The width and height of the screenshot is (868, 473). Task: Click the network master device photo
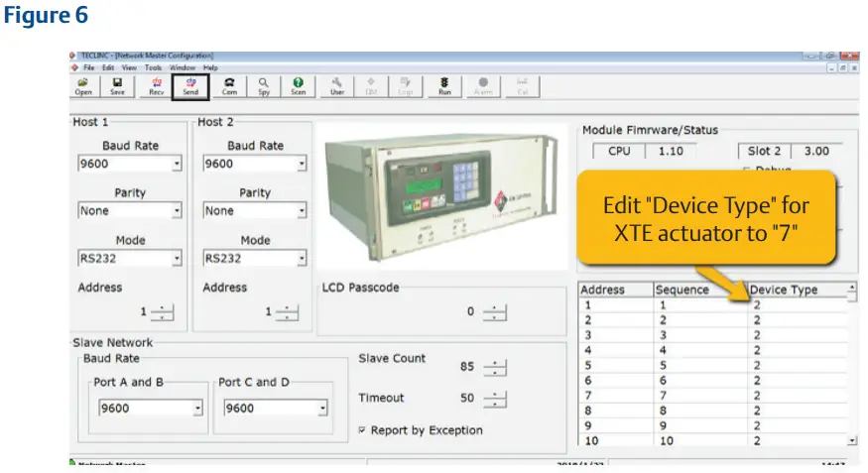pyautogui.click(x=440, y=196)
